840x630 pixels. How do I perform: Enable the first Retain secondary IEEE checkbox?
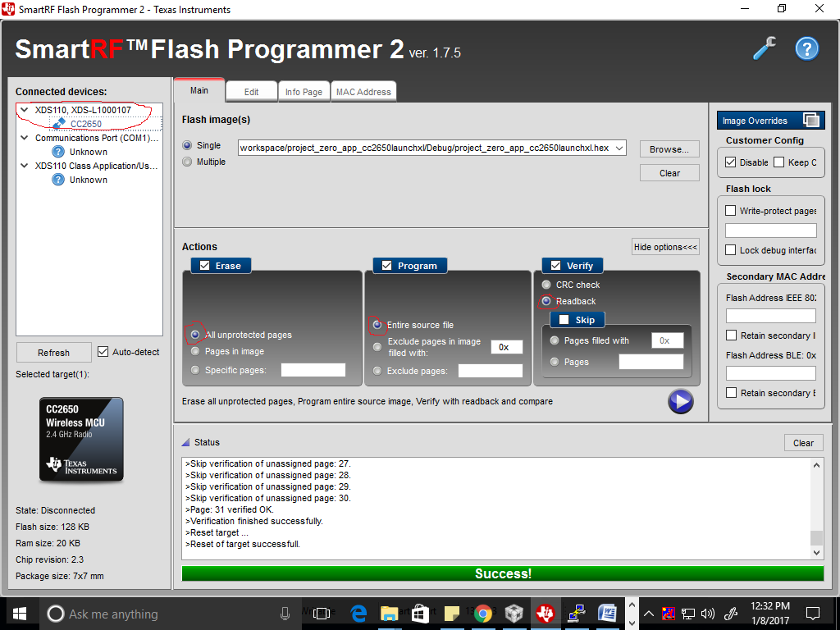pos(731,336)
